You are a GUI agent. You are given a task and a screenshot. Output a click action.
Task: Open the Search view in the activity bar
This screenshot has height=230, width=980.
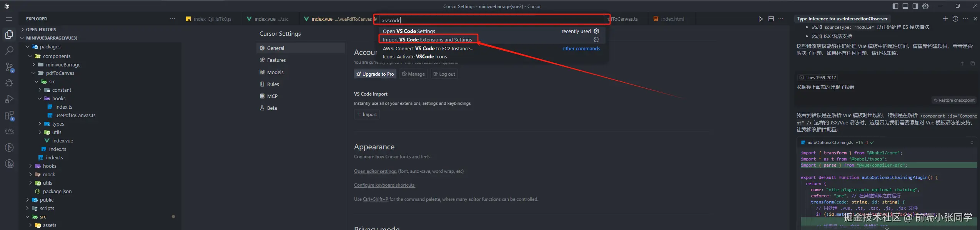9,50
